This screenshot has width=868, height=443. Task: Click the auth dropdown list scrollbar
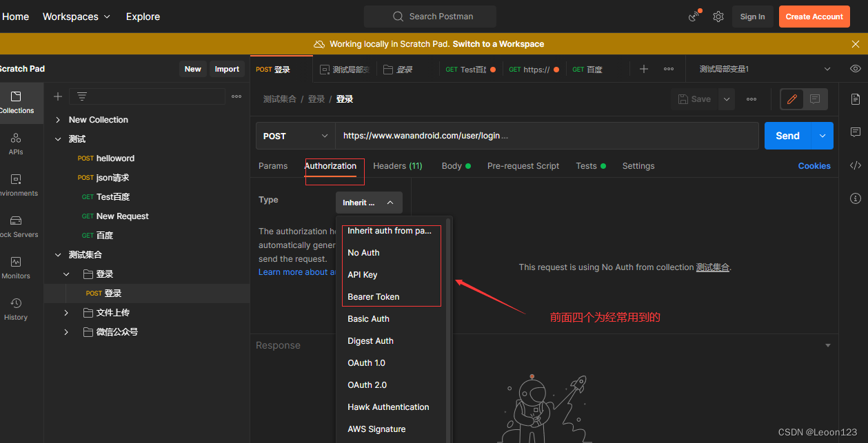[449, 331]
